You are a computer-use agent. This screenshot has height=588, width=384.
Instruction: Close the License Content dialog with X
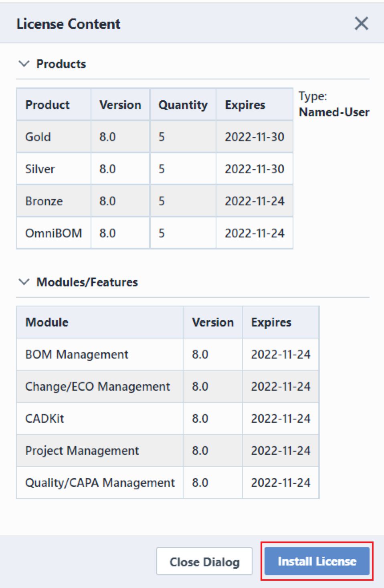tap(361, 24)
